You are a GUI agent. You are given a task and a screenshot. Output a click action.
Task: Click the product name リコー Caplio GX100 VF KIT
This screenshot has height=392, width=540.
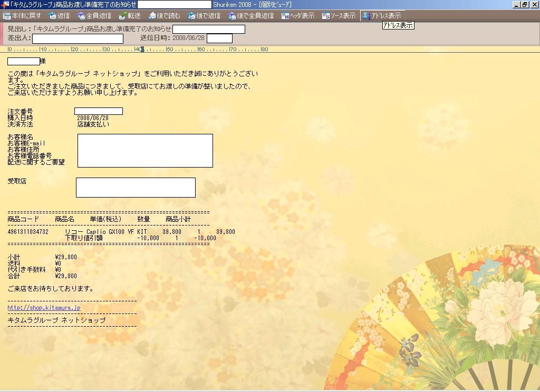105,232
